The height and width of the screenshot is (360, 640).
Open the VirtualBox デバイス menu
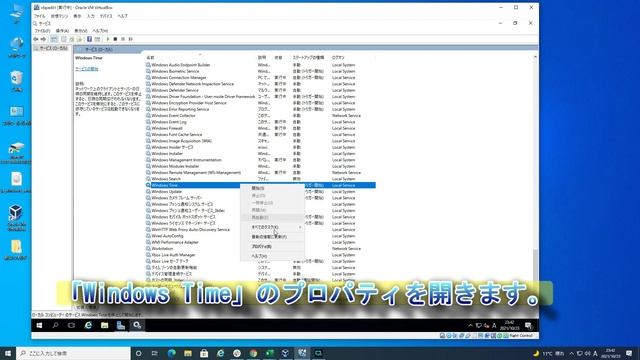pos(106,16)
